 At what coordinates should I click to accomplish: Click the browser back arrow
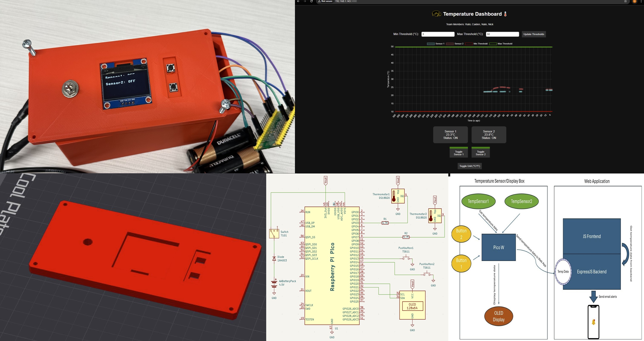298,1
